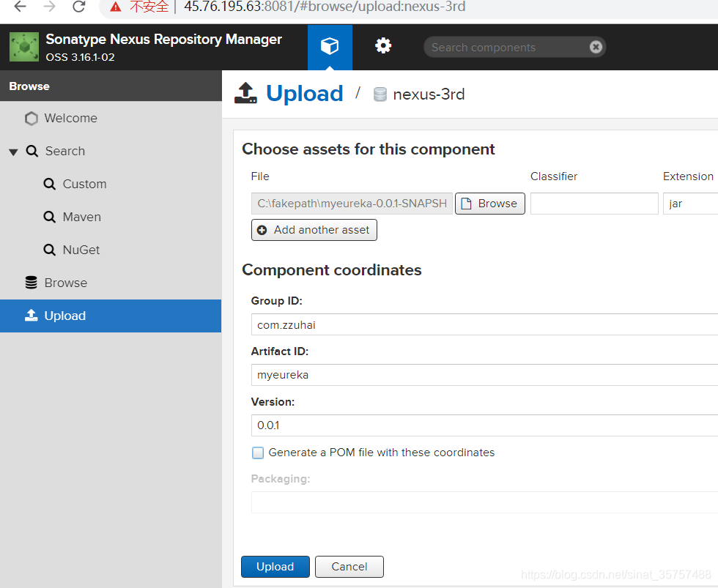The image size is (718, 588).
Task: Click the File path field
Action: coord(352,204)
